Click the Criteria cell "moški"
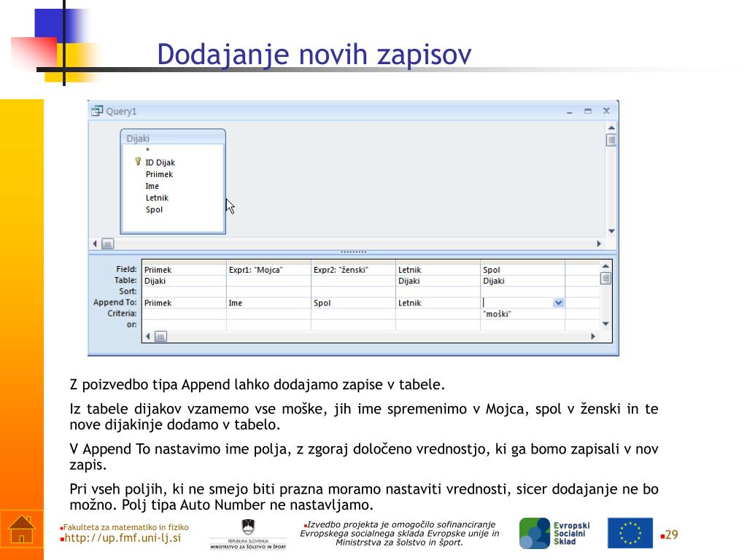Viewport: 747px width, 560px height. [x=522, y=314]
